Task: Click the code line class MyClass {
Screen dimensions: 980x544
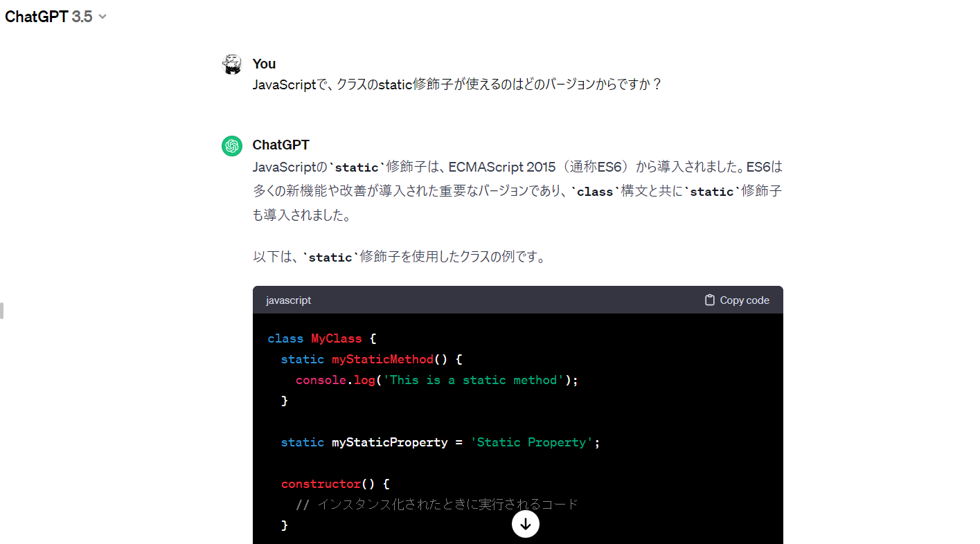Action: [x=321, y=338]
